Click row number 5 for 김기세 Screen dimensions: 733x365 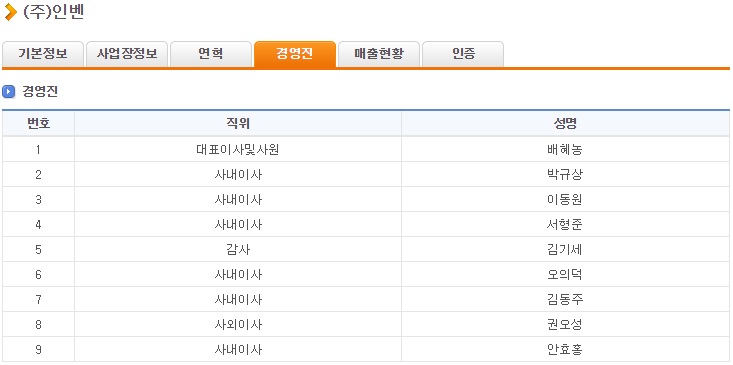point(38,250)
